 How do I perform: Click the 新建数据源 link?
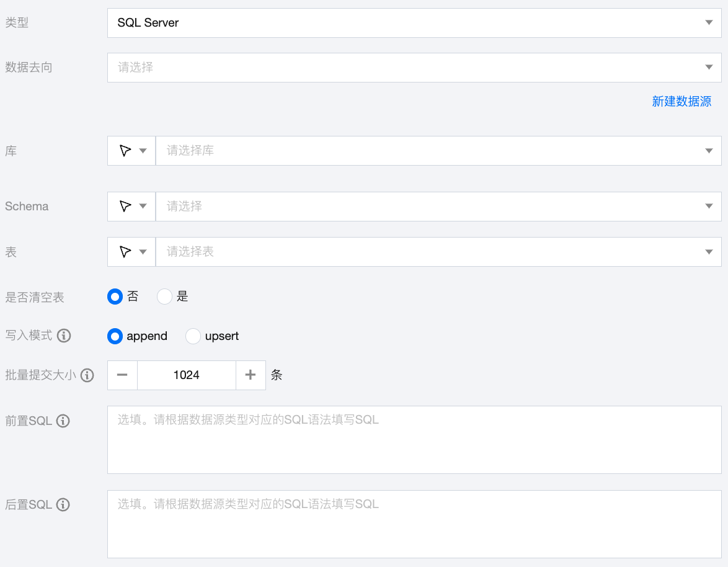tap(681, 102)
